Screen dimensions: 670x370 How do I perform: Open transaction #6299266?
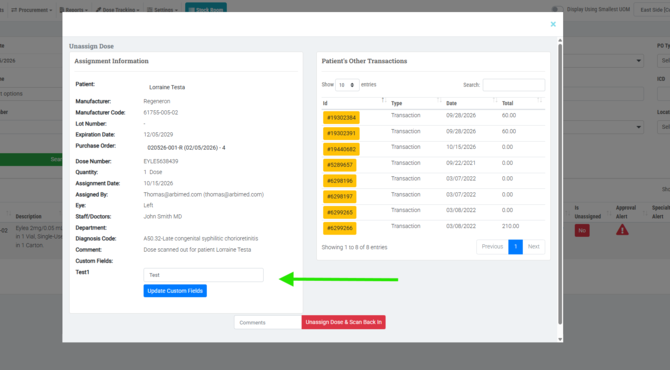[340, 228]
